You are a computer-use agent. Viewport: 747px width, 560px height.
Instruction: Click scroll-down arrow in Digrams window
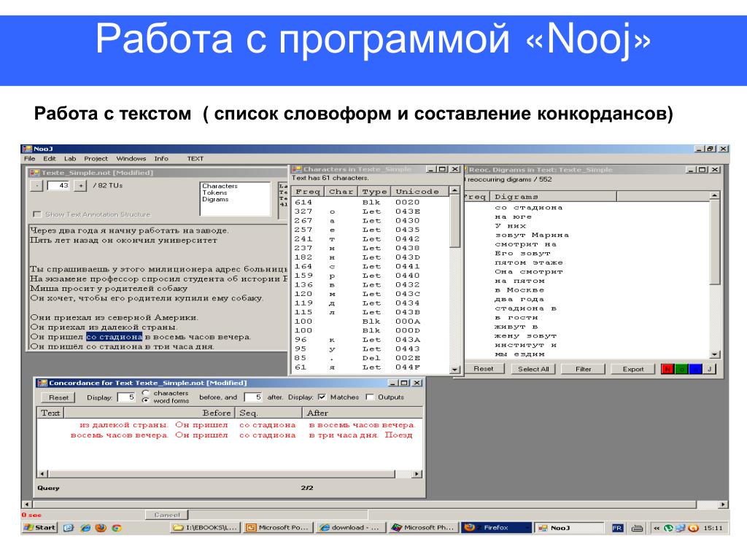(714, 354)
